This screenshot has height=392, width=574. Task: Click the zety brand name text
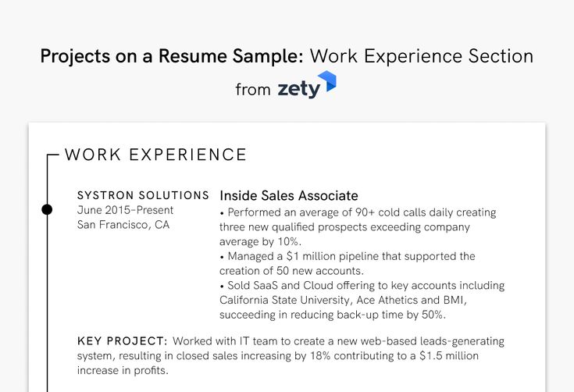click(x=299, y=90)
